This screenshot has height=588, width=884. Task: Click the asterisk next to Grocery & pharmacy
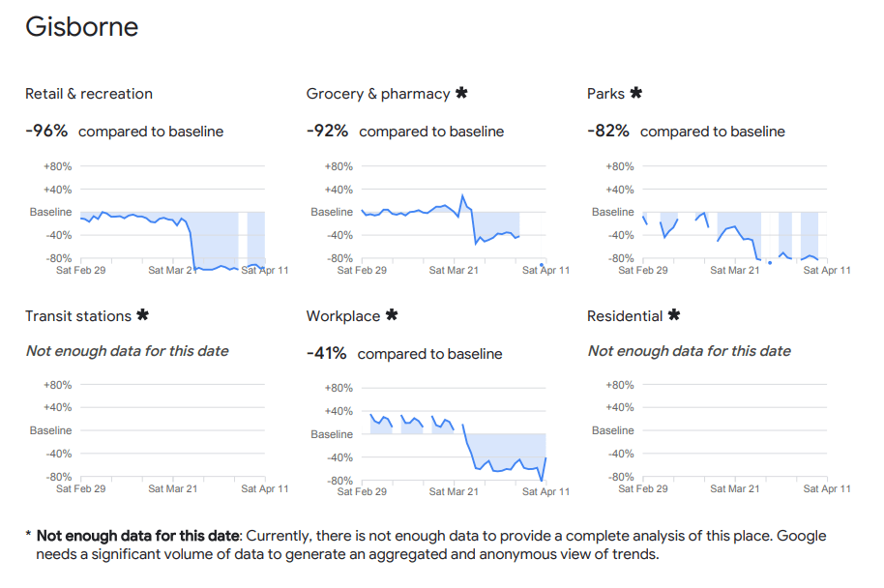coord(461,93)
